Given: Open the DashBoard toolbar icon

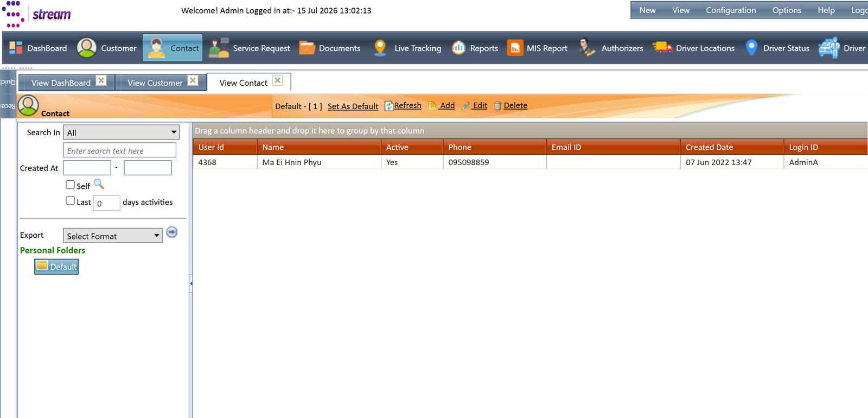Looking at the screenshot, I should (x=16, y=48).
